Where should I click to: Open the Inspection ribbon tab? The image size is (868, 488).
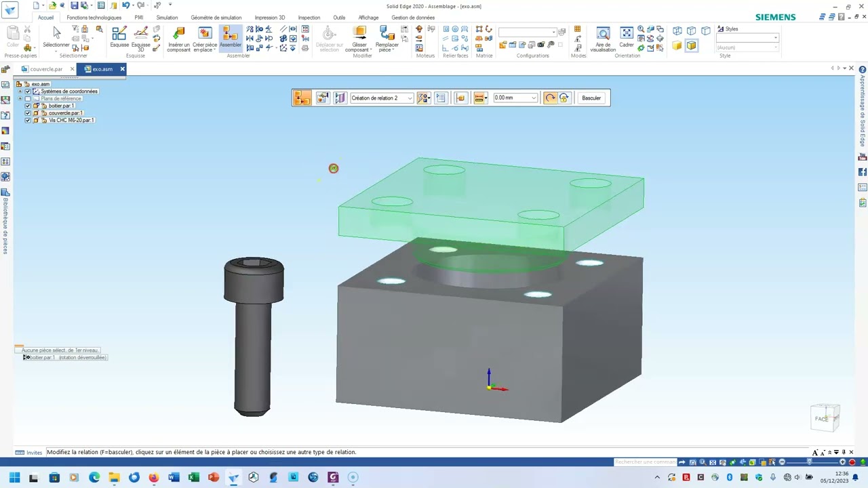pyautogui.click(x=309, y=18)
